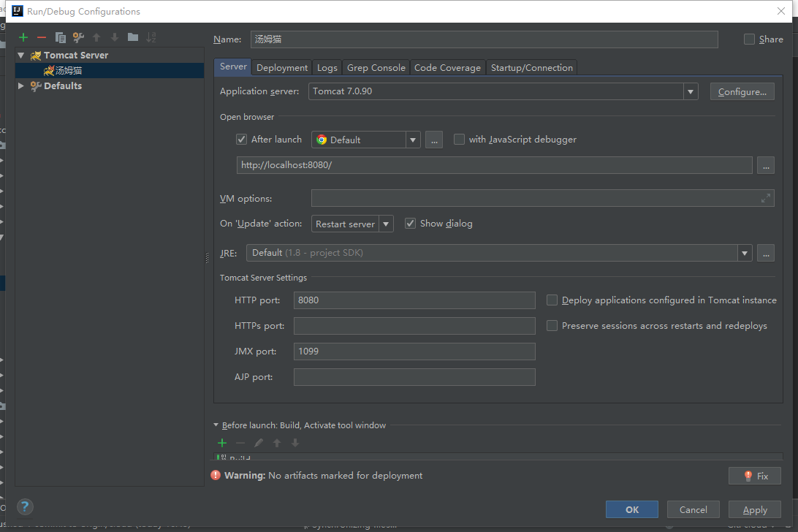This screenshot has height=532, width=798.
Task: Open the Startup/Connection tab
Action: [532, 68]
